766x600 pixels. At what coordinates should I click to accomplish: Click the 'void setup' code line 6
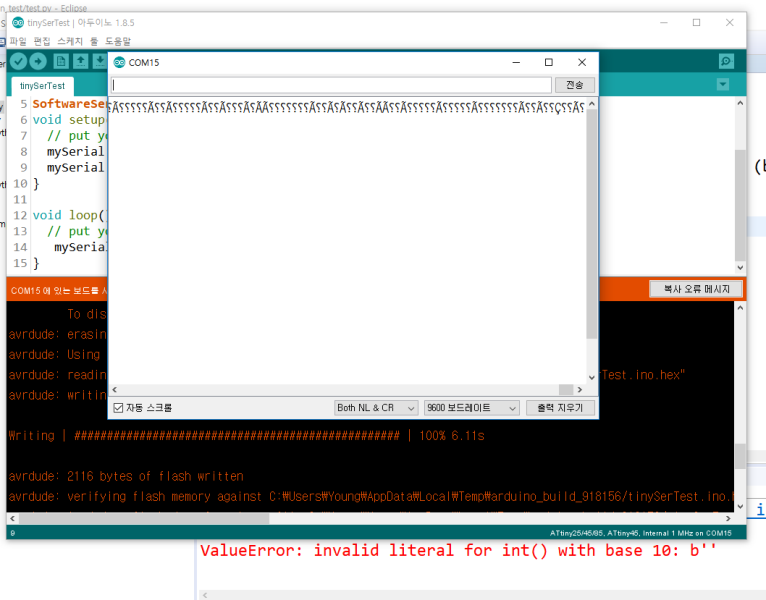pos(69,120)
